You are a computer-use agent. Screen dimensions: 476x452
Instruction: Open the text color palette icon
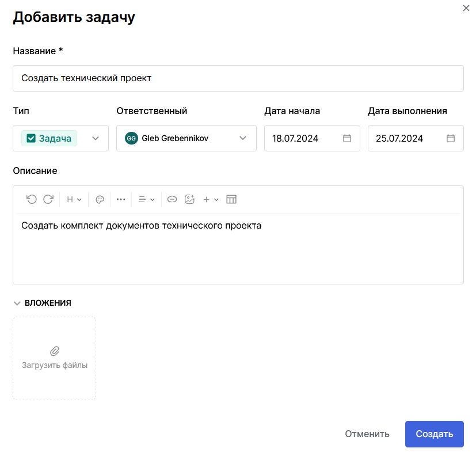[x=100, y=199]
